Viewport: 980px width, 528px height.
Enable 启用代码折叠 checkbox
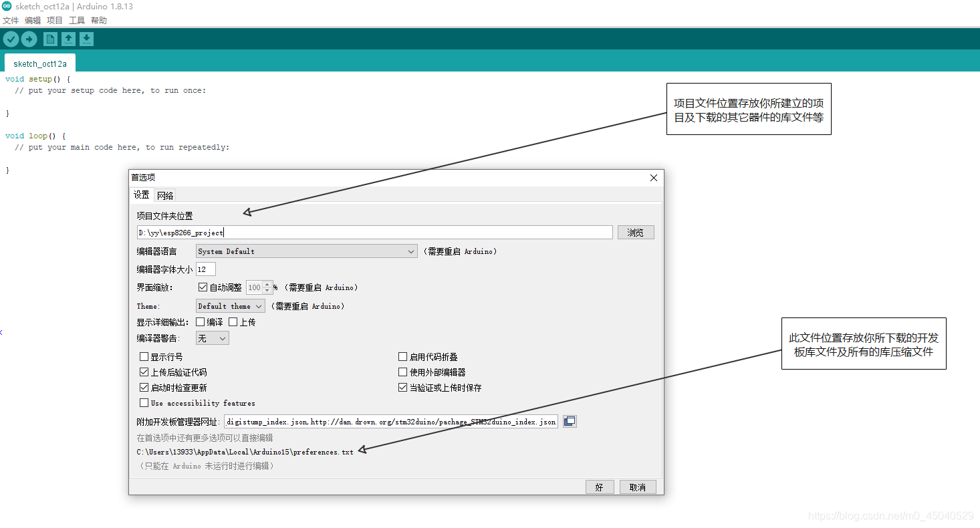[x=403, y=357]
